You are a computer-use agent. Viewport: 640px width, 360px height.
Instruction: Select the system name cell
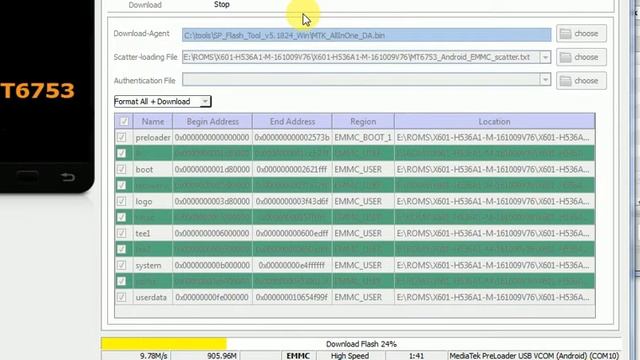pyautogui.click(x=153, y=265)
